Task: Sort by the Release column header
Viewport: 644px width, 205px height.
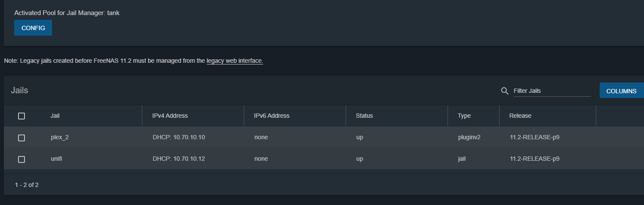Action: click(x=520, y=116)
